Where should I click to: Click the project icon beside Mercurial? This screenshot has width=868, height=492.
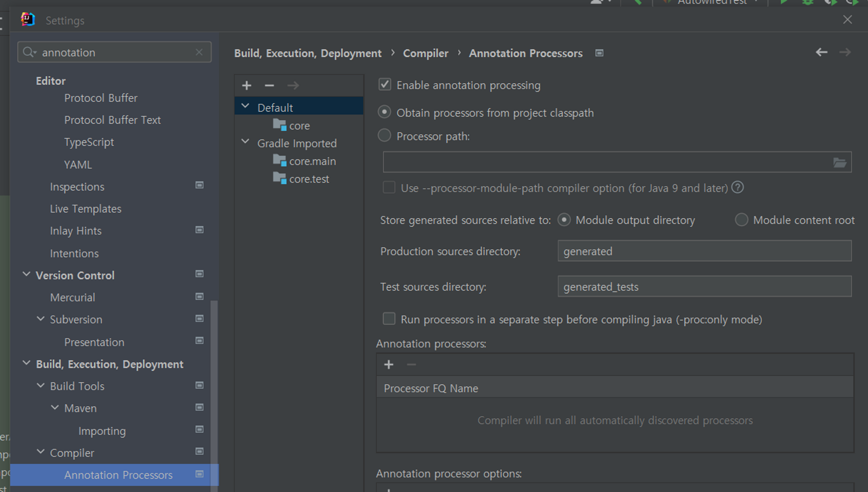point(199,297)
